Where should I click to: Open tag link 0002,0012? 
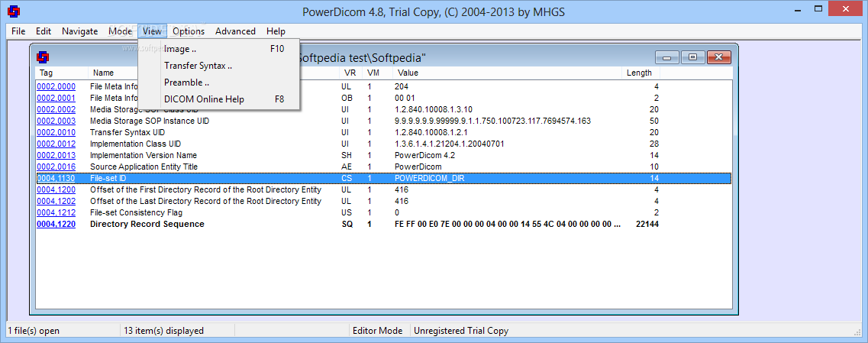pyautogui.click(x=56, y=144)
